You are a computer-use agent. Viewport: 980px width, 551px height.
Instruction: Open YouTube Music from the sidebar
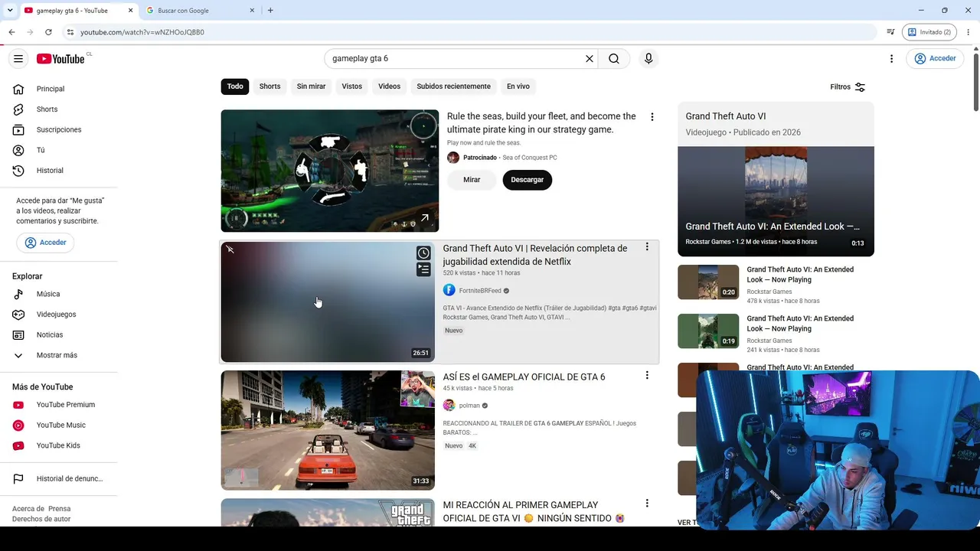point(60,425)
